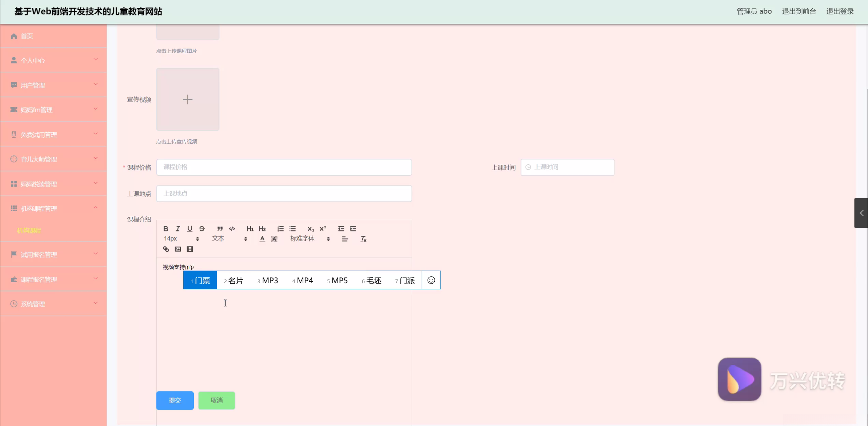
Task: Insert image into course introduction
Action: click(178, 249)
